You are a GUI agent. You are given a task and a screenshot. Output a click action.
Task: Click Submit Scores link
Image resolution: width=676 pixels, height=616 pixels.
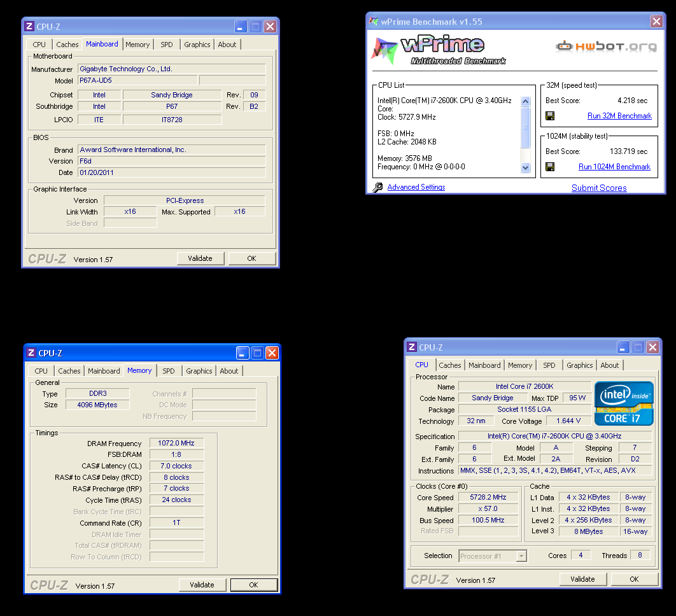click(599, 188)
